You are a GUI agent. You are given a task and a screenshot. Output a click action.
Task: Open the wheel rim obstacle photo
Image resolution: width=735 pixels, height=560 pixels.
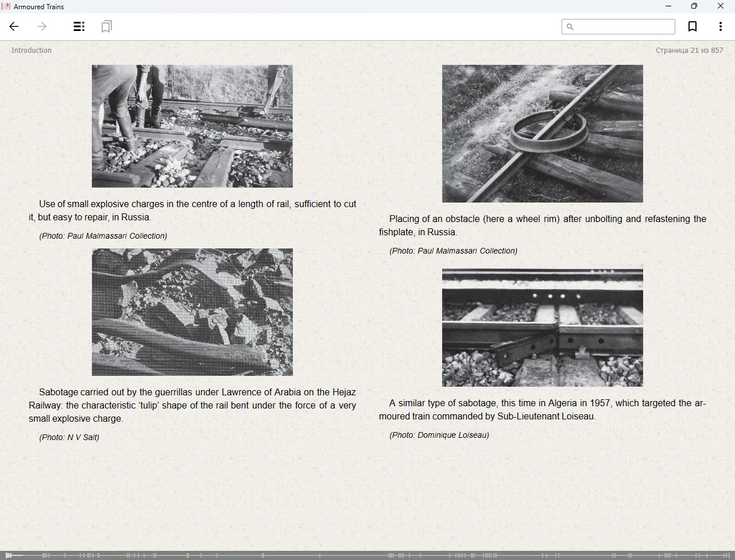(542, 133)
